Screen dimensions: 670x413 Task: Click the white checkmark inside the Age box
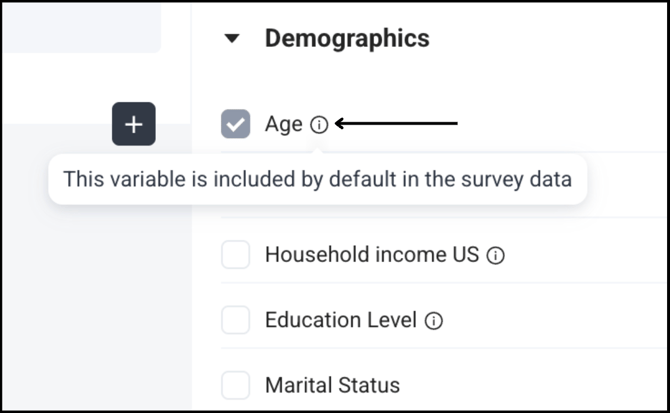click(x=235, y=124)
